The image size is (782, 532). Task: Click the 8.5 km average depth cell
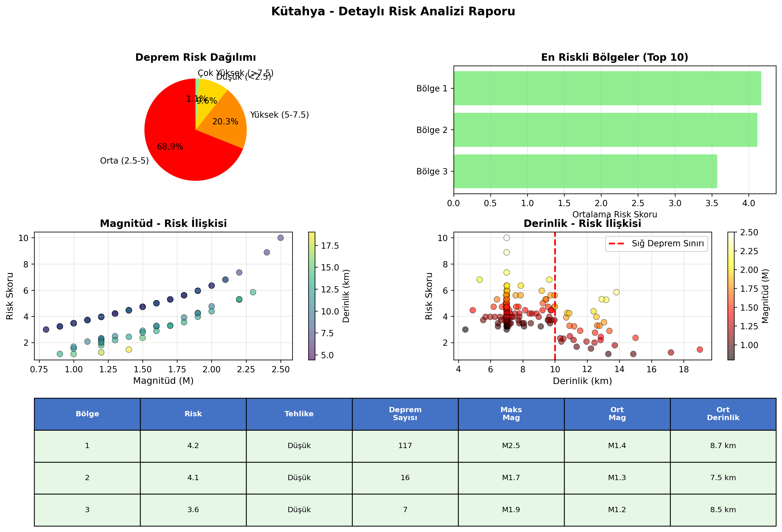pyautogui.click(x=723, y=510)
